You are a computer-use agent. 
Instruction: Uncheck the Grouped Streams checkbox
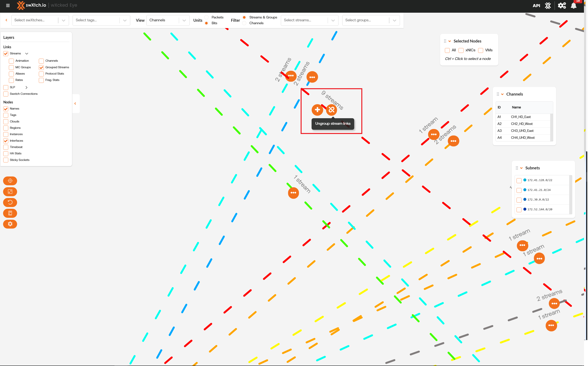(41, 67)
